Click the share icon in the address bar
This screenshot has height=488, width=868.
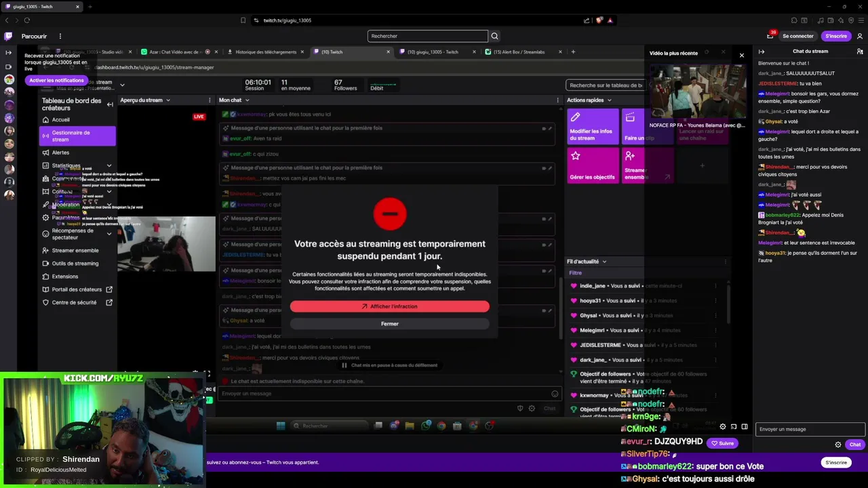click(587, 20)
